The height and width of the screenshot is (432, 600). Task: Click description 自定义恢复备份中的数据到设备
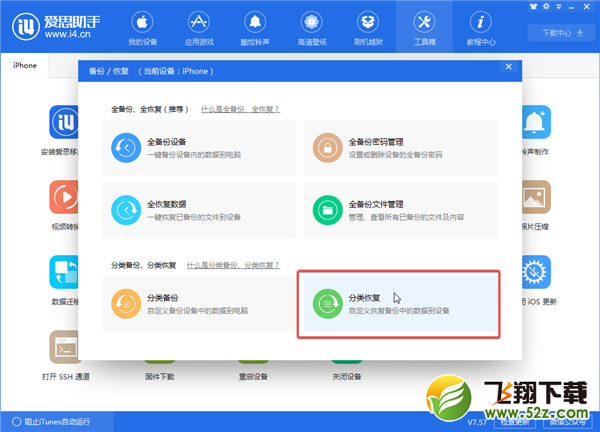click(399, 311)
